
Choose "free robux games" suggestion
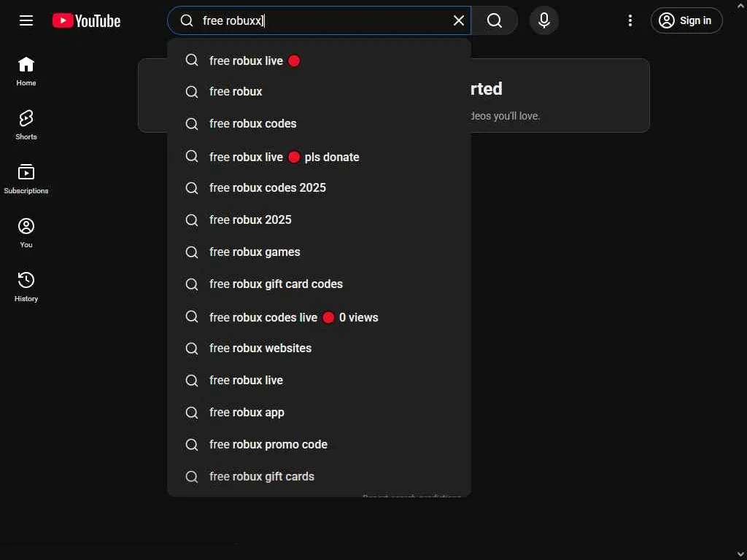click(255, 252)
